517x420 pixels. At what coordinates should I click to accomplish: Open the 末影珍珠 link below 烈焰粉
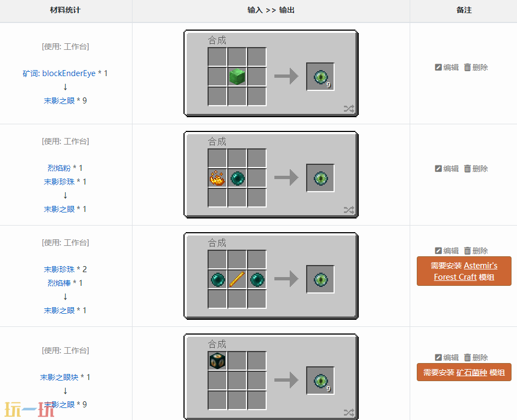pyautogui.click(x=59, y=182)
